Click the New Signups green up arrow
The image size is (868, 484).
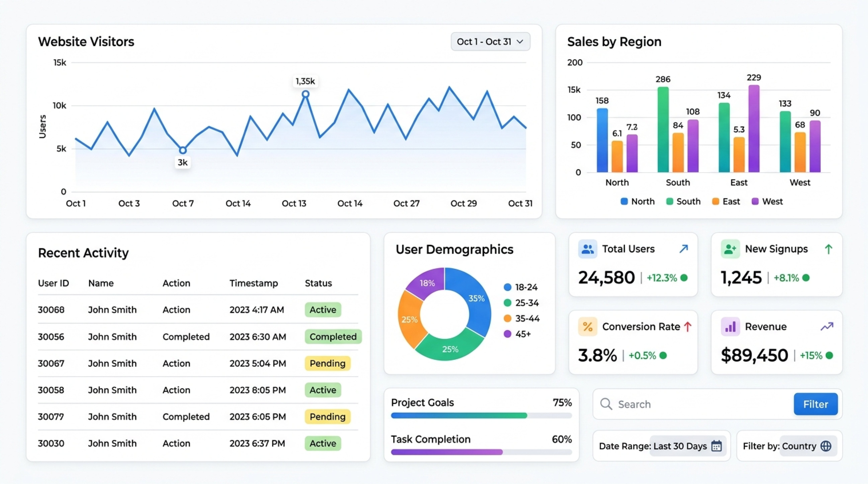click(829, 249)
